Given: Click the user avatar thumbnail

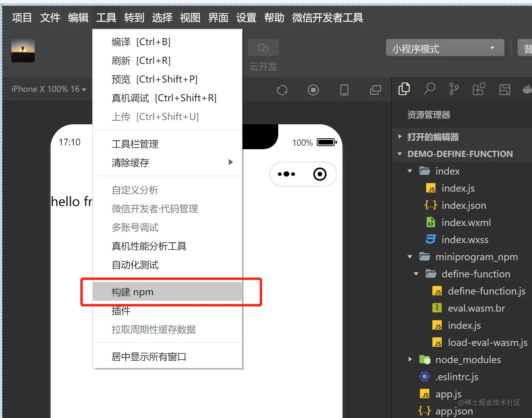Looking at the screenshot, I should [x=23, y=51].
